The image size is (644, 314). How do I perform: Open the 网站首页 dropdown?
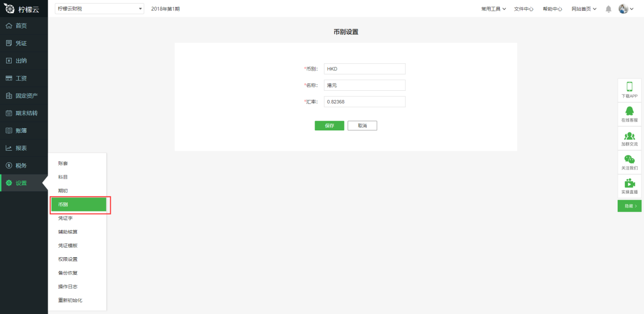click(584, 9)
